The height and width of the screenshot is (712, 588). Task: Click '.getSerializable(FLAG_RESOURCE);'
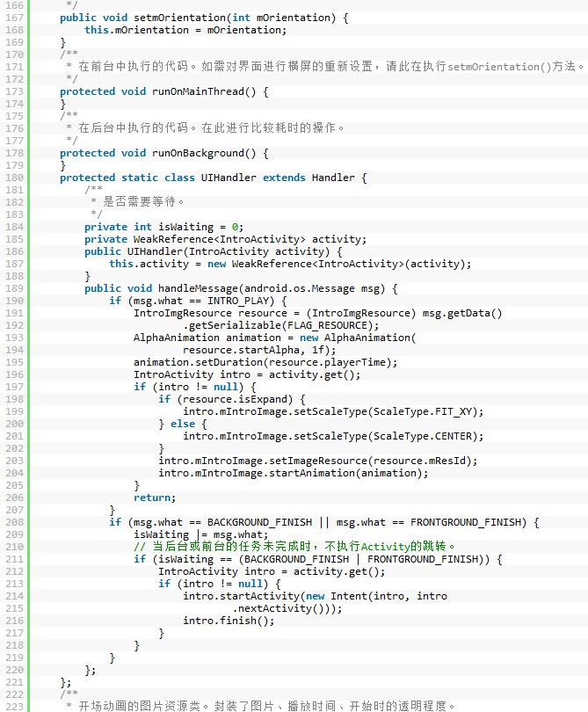(x=280, y=325)
